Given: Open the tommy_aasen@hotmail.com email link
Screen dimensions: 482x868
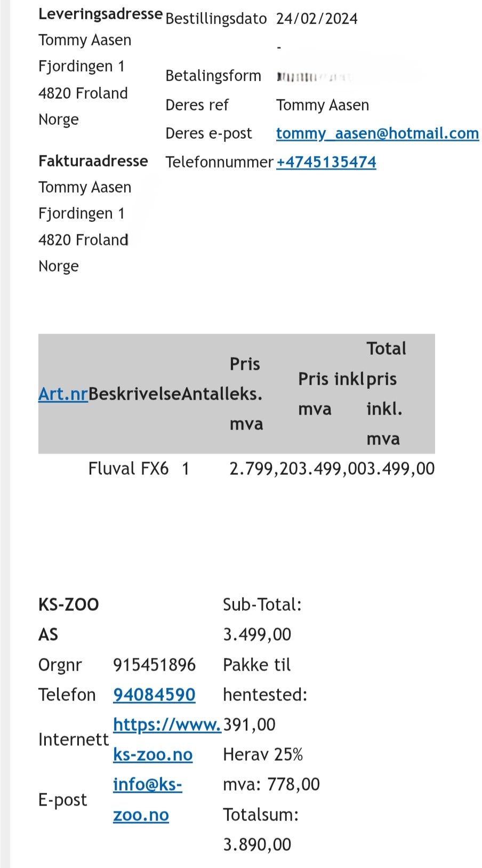Looking at the screenshot, I should pos(377,133).
